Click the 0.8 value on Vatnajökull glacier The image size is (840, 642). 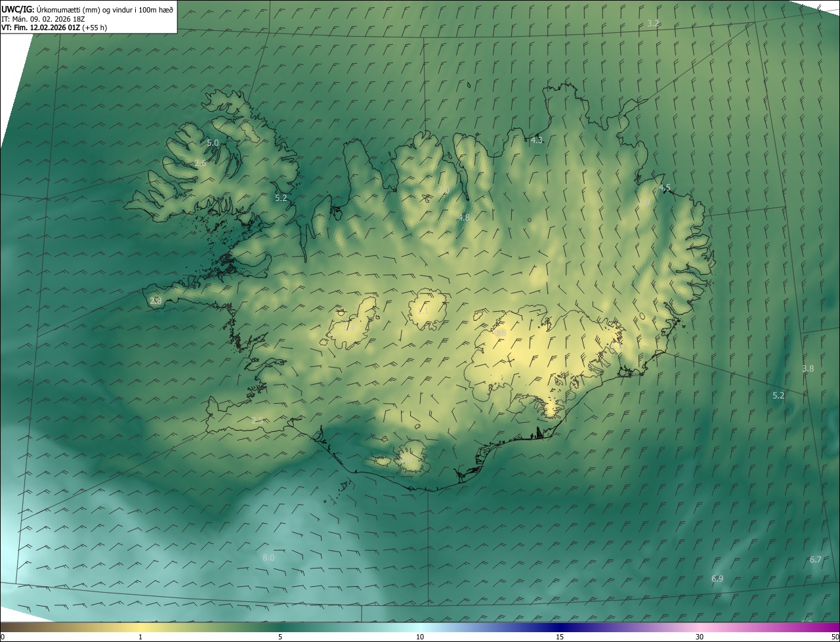(500, 333)
